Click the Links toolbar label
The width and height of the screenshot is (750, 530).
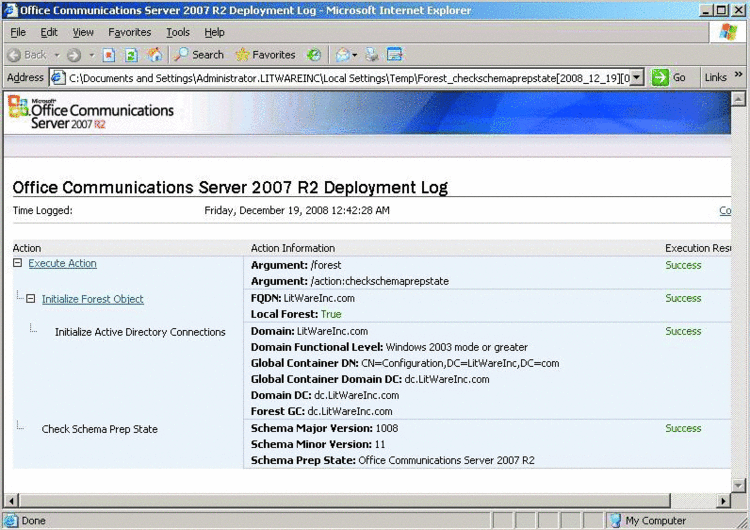coord(716,77)
